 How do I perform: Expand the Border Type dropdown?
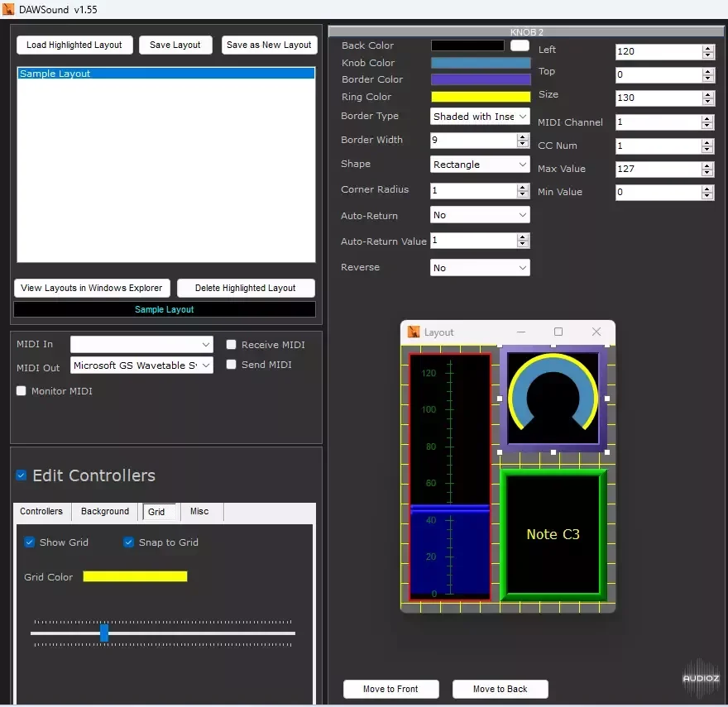pos(480,117)
